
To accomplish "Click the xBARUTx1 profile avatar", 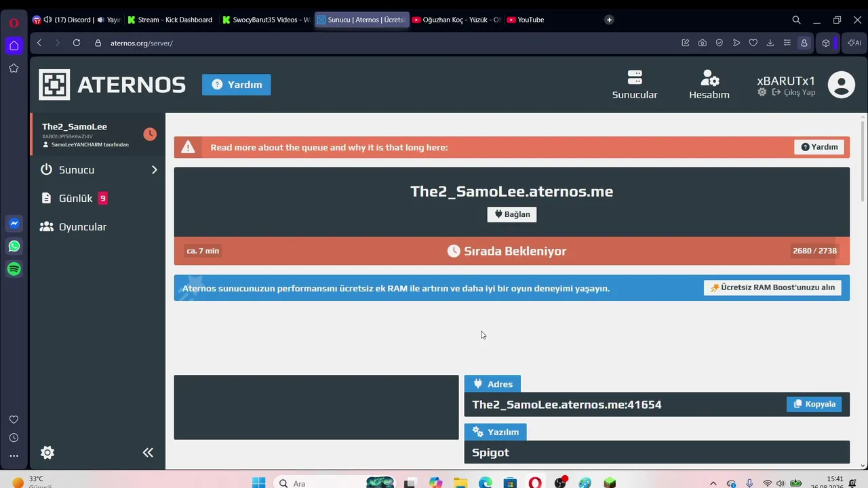I will tap(841, 85).
